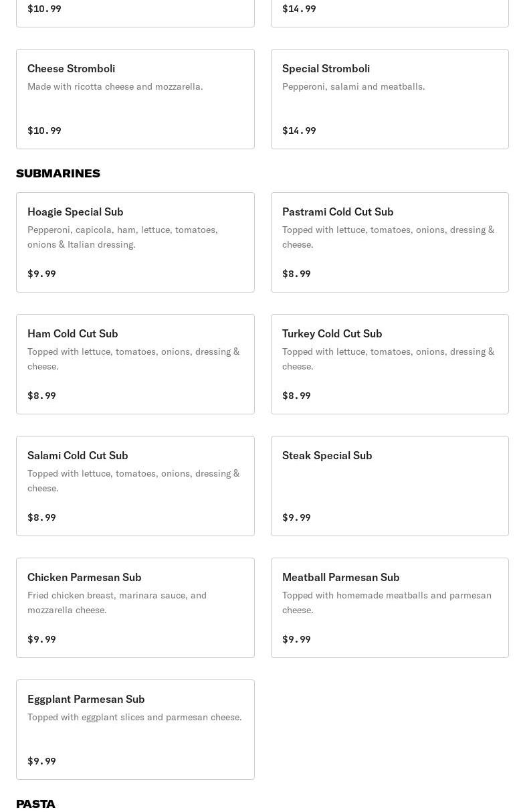Click the ricotta cheese and mozzarella description
Viewport: 525px width, 812px height.
[115, 86]
